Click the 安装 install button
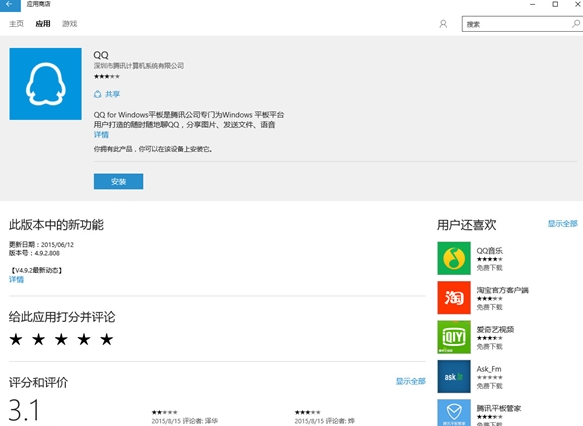The height and width of the screenshot is (426, 583). click(x=118, y=181)
